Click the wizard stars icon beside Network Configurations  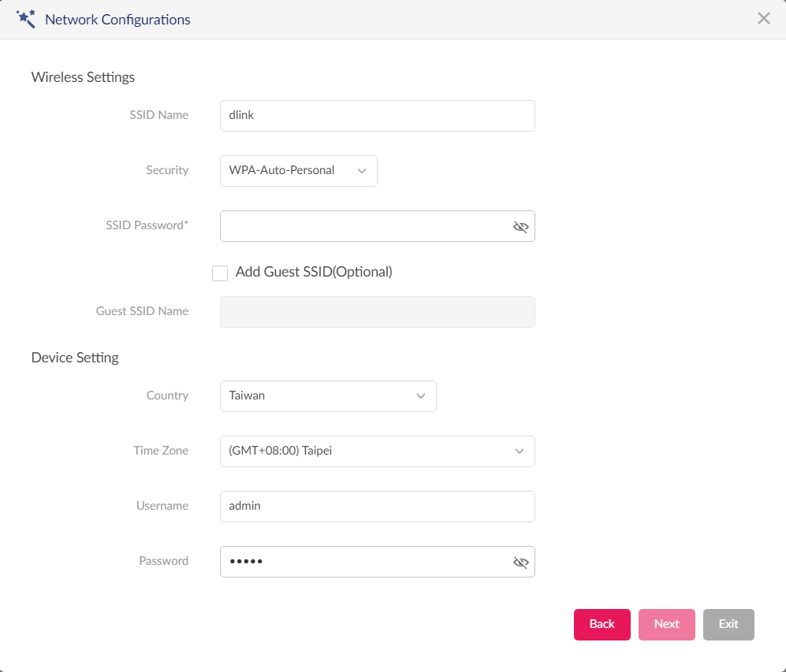[x=25, y=19]
